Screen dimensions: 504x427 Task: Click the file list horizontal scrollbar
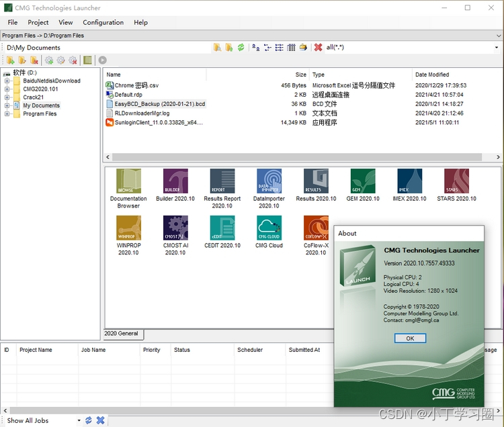(x=297, y=157)
